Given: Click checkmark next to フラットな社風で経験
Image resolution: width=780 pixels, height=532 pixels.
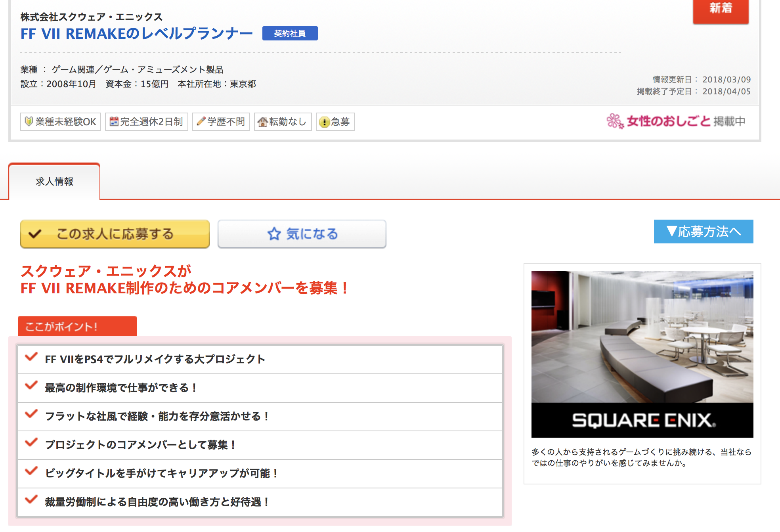Looking at the screenshot, I should [31, 414].
